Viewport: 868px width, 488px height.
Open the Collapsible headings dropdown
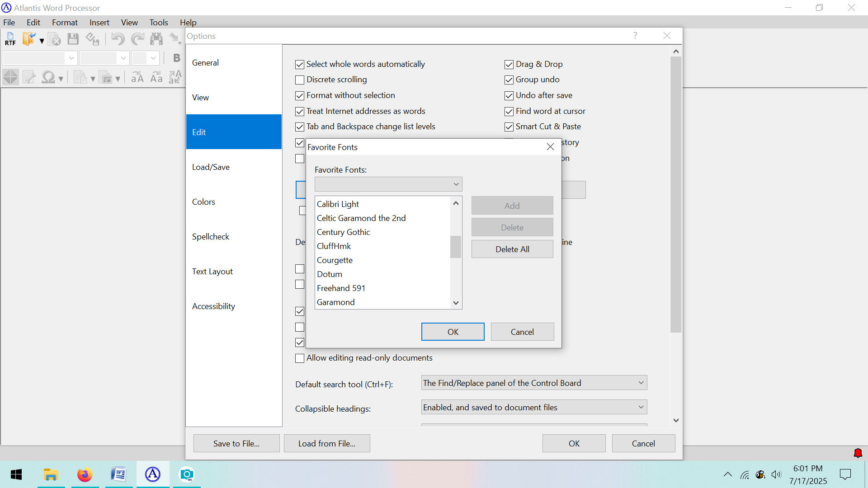(534, 407)
